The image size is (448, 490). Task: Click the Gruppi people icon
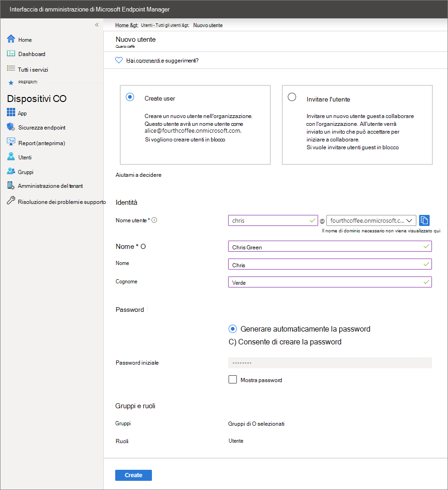11,171
